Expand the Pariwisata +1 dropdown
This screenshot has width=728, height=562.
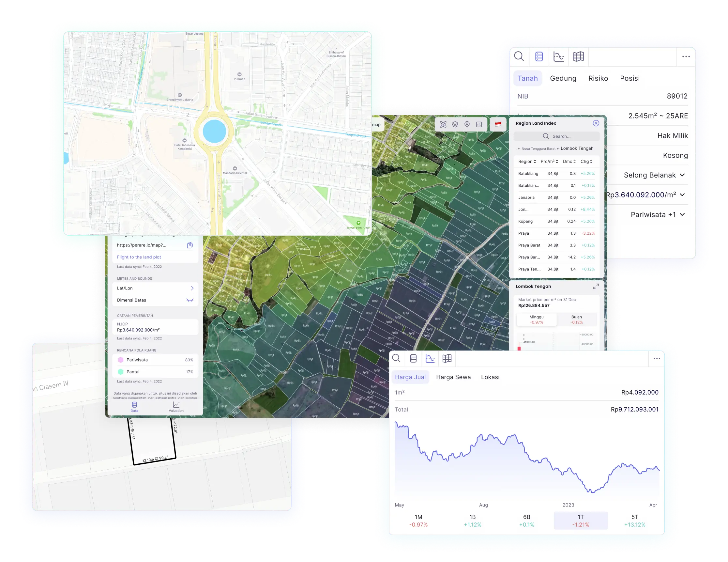pos(682,214)
